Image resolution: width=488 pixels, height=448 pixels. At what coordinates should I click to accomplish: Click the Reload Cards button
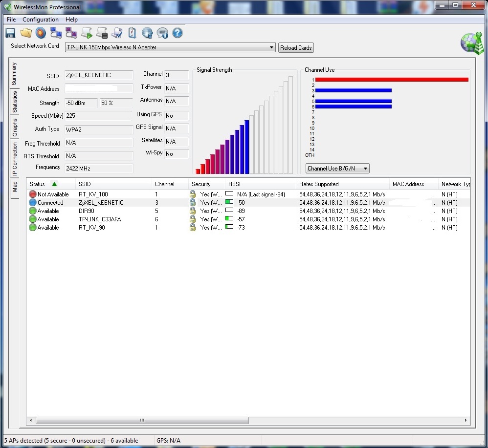[x=296, y=48]
